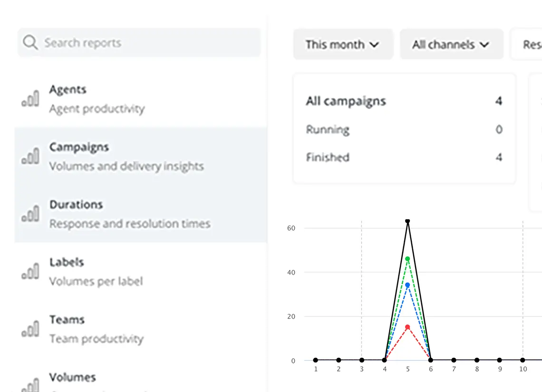Select the All campaigns summary heading
The width and height of the screenshot is (542, 392).
coord(346,101)
